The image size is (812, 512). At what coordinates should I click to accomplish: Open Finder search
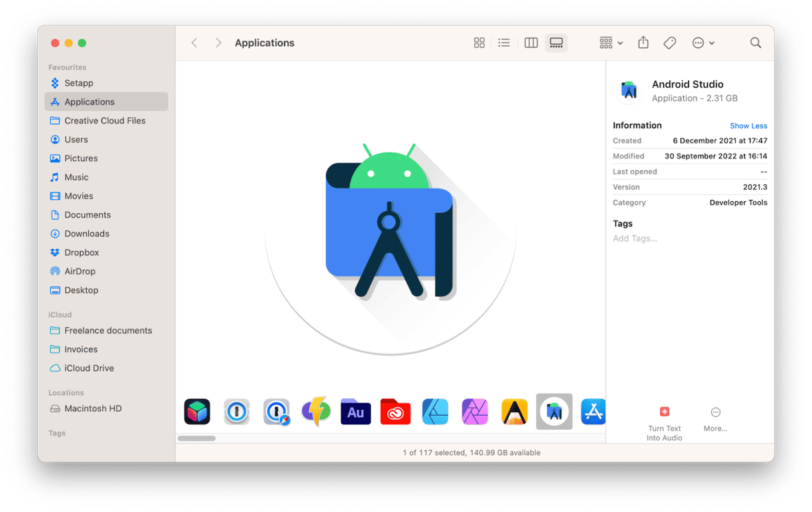click(755, 43)
